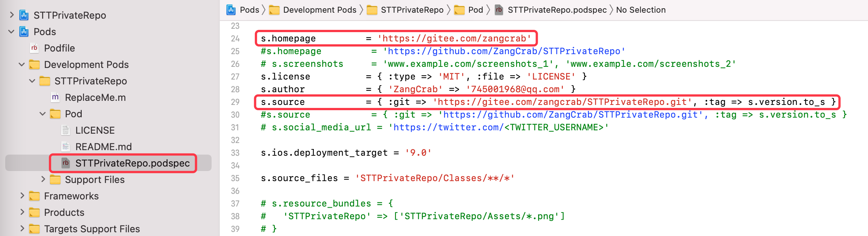Click the Pods project icon in breadcrumb
Screen dimensions: 868x236
[x=231, y=10]
